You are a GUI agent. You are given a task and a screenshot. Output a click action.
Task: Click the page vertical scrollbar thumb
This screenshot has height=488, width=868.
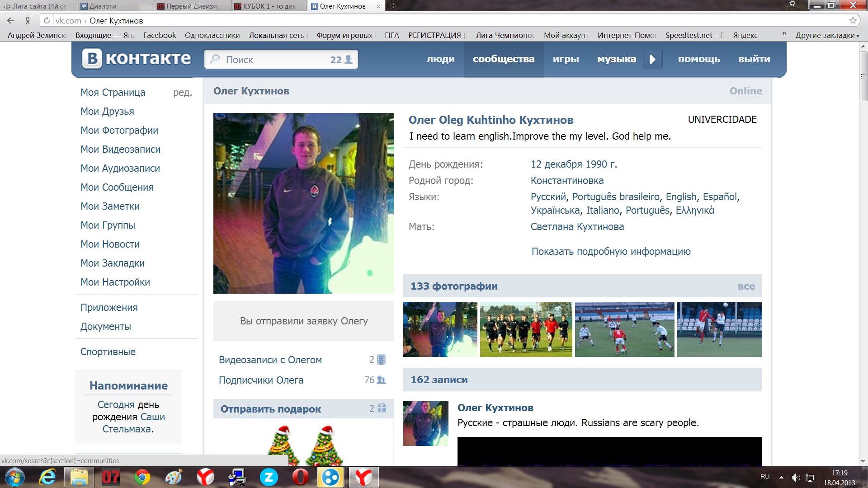click(x=863, y=76)
